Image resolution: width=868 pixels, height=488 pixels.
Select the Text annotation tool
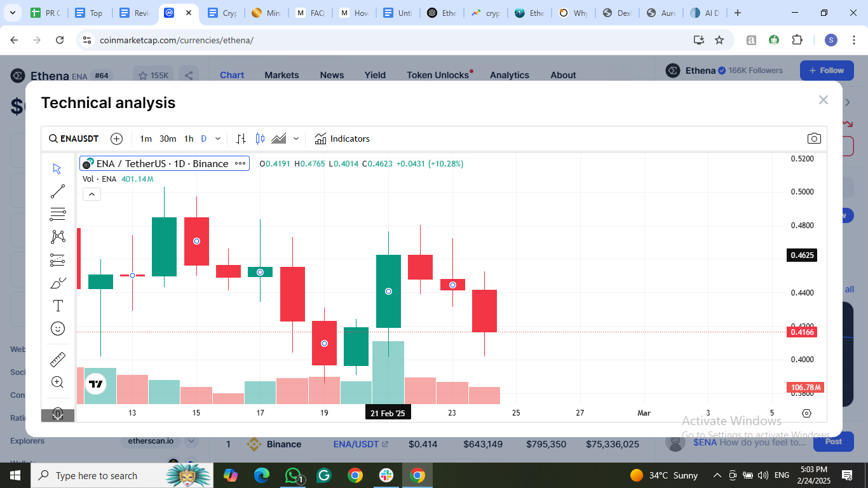click(x=57, y=306)
